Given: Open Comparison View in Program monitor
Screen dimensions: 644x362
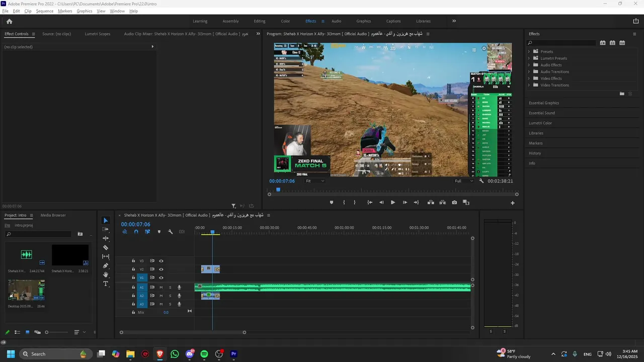Looking at the screenshot, I should 466,203.
